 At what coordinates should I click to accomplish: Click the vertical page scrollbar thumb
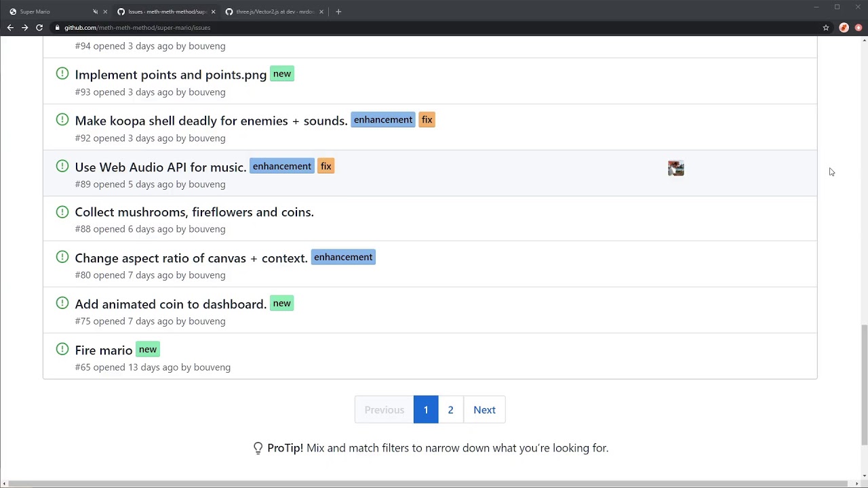click(864, 385)
